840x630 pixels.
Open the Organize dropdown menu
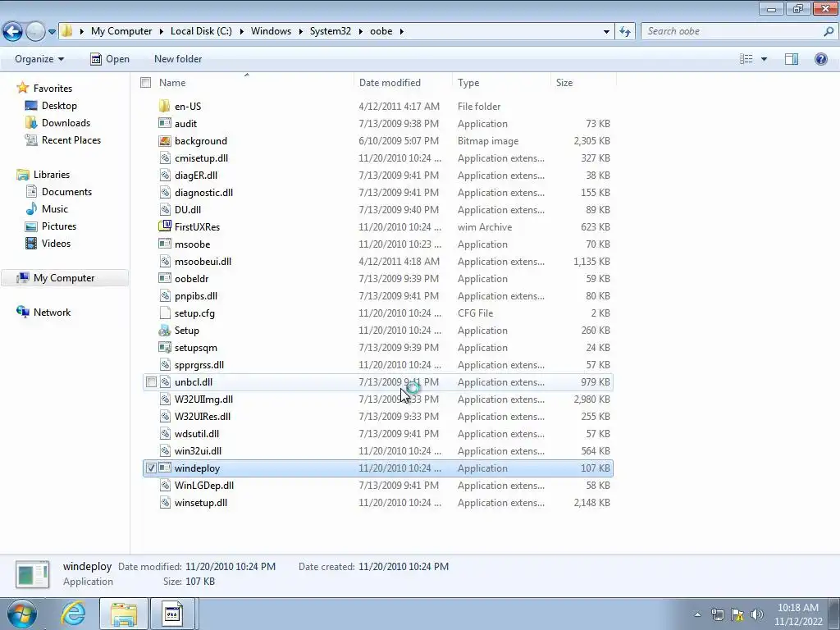pos(39,59)
